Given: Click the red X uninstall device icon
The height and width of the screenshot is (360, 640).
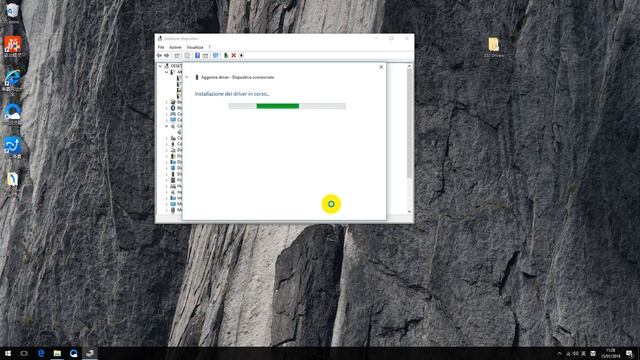Looking at the screenshot, I should pyautogui.click(x=233, y=56).
